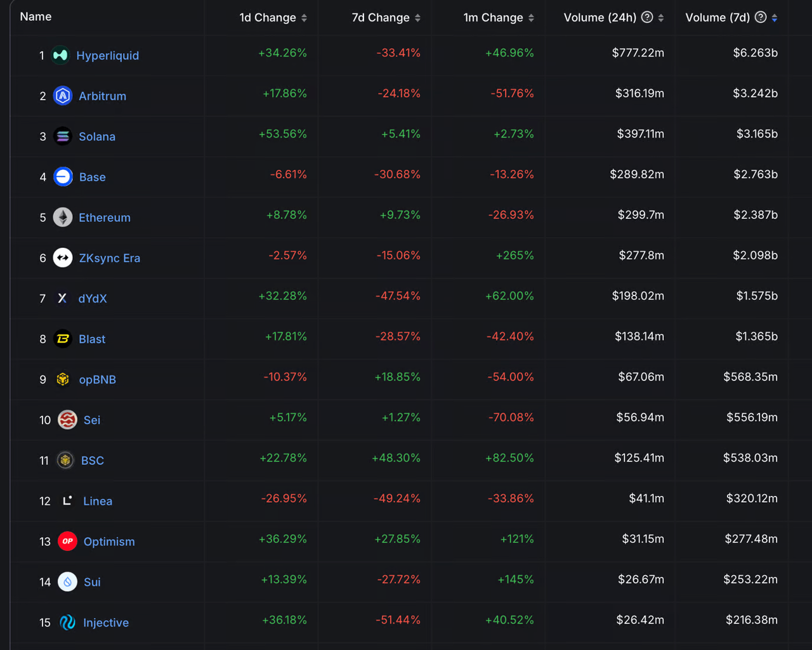Click the ZKsync Era icon

[x=63, y=258]
